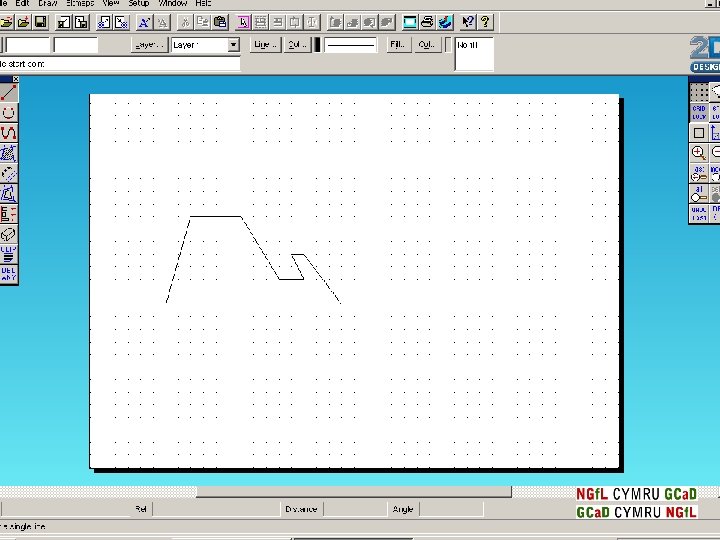Select the arc and dashed lines tool
Screen dimensions: 720x540
[9, 174]
